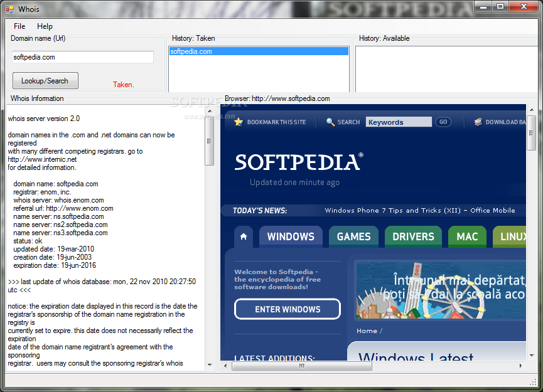Click 'name server: ns3.softpedia.com' line
This screenshot has width=543, height=392.
pos(60,233)
